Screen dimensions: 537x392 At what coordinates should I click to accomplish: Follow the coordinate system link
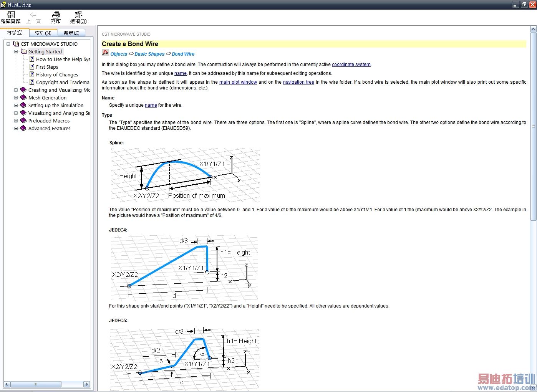tap(351, 65)
